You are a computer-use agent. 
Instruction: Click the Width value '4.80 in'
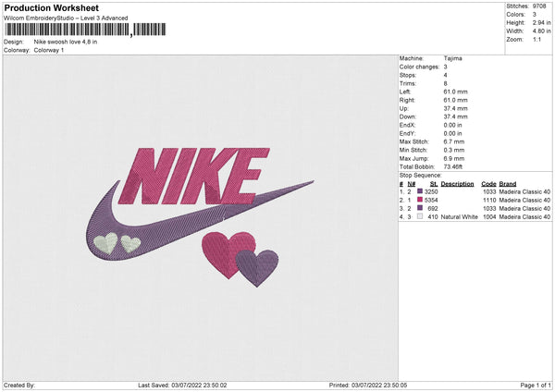click(542, 31)
